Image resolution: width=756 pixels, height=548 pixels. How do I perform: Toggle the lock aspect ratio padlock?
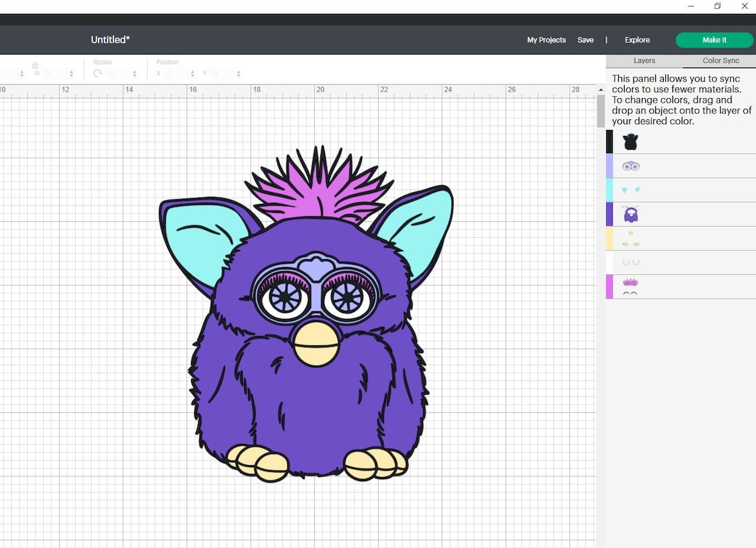(35, 64)
